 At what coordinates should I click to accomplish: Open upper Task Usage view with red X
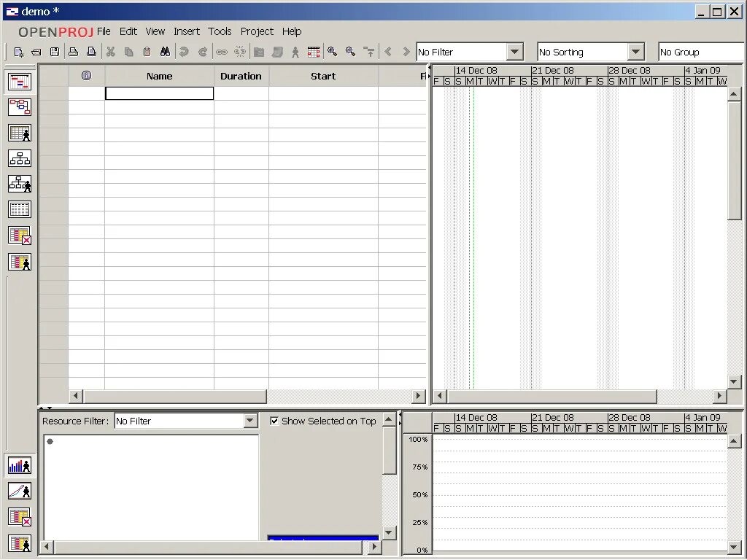pyautogui.click(x=20, y=236)
